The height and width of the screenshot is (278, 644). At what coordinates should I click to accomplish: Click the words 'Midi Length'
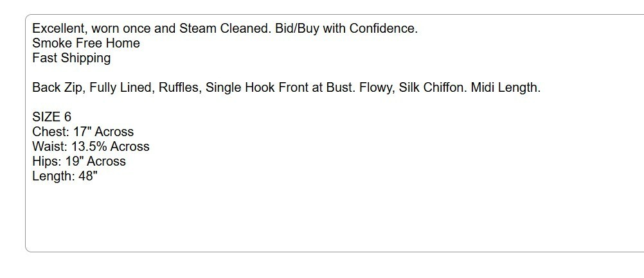[504, 87]
